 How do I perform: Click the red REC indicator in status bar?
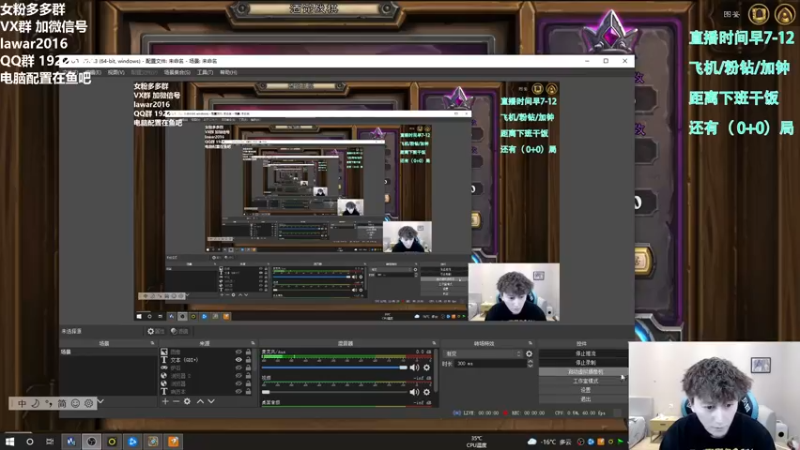point(505,413)
